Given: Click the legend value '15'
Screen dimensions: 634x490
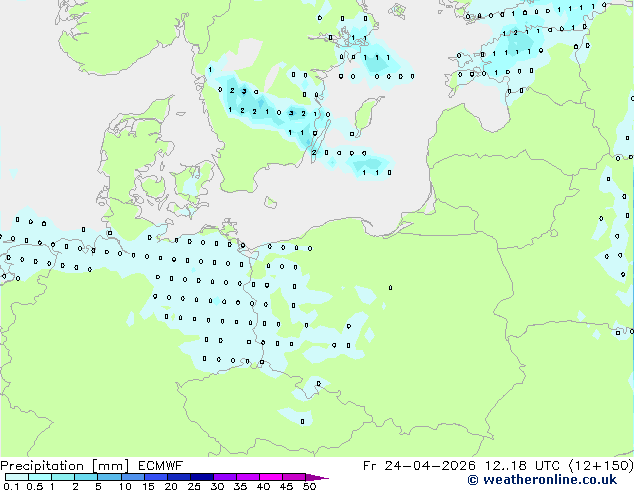Looking at the screenshot, I should tap(148, 486).
